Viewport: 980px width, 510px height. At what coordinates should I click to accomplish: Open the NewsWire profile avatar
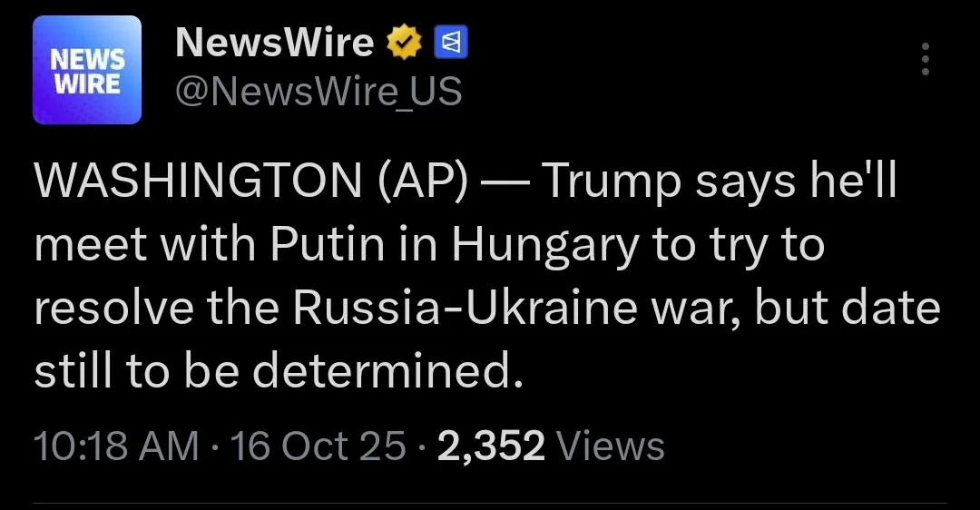(87, 70)
